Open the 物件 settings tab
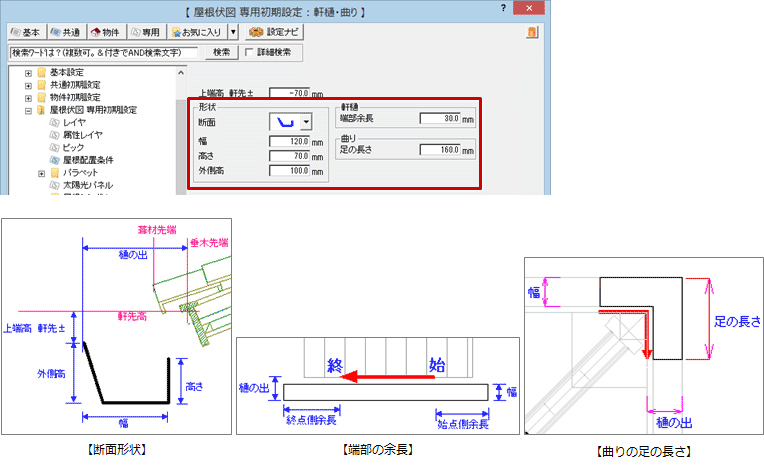The height and width of the screenshot is (467, 764). coord(106,32)
